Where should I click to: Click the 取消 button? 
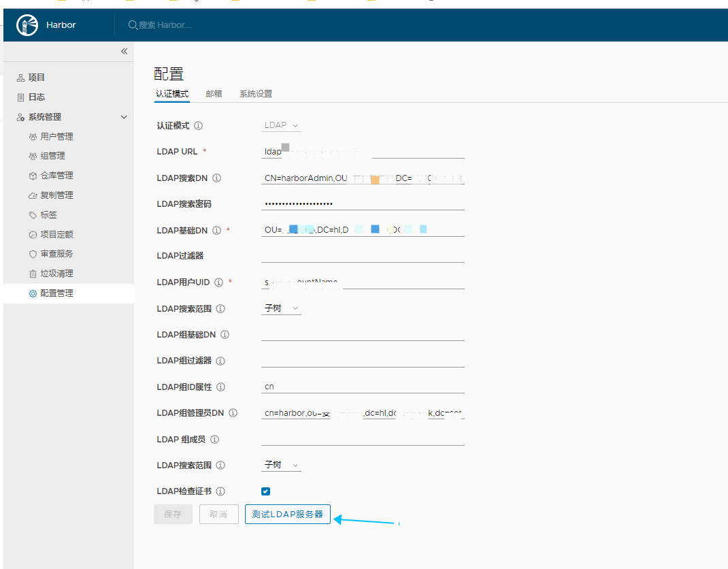click(x=218, y=514)
